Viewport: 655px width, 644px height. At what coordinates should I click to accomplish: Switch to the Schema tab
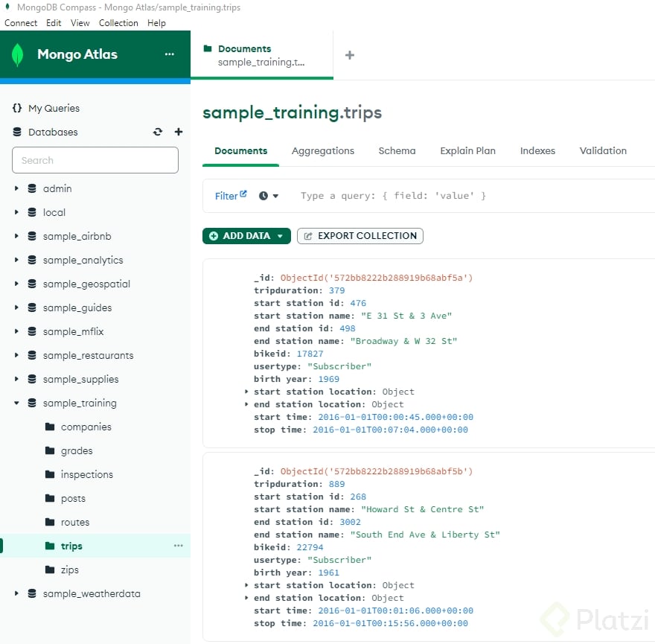pos(397,150)
